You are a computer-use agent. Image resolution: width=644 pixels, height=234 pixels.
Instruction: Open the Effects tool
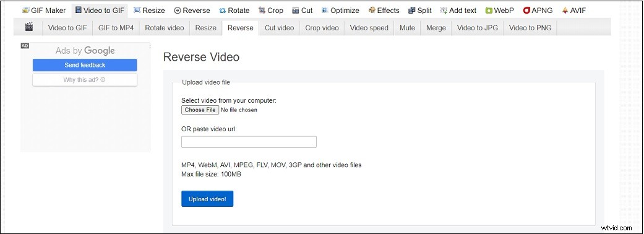384,11
